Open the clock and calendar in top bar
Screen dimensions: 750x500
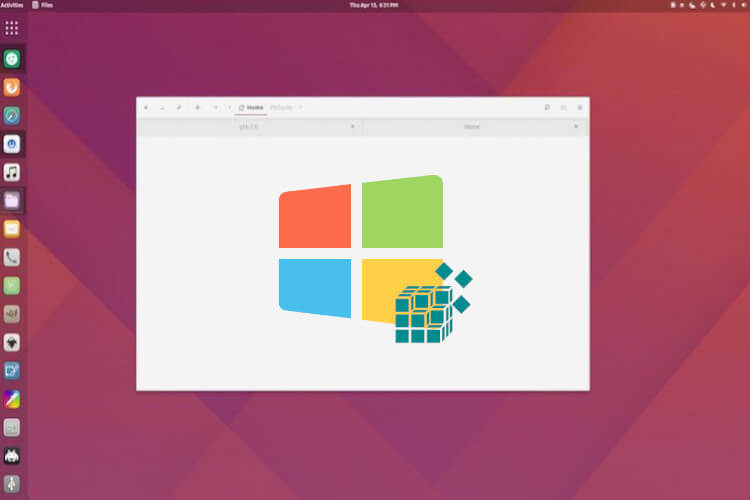pos(374,5)
